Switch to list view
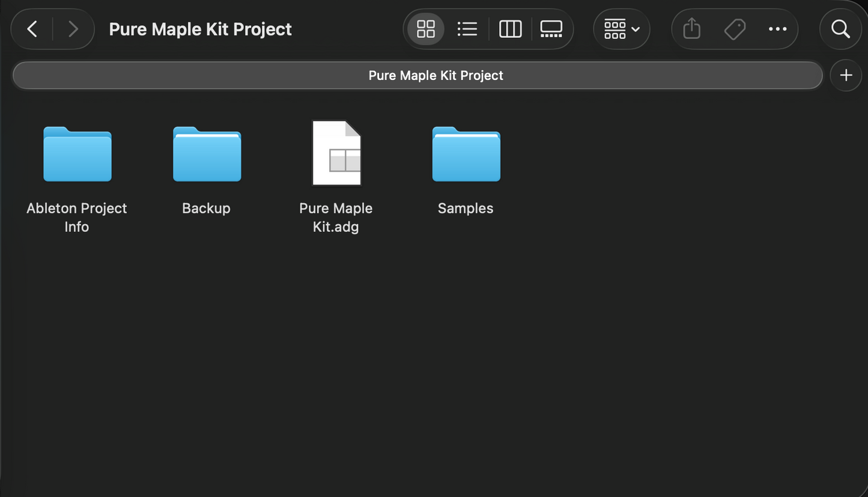 (x=467, y=29)
